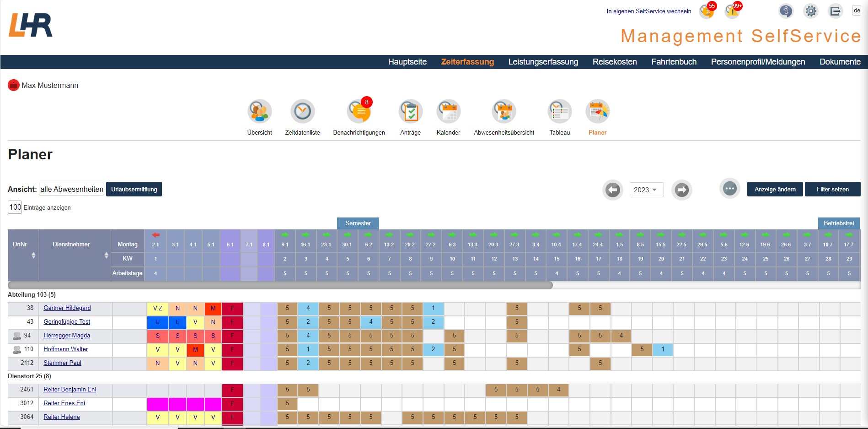The width and height of the screenshot is (868, 429).
Task: Click the Filter setzen button
Action: pyautogui.click(x=832, y=189)
